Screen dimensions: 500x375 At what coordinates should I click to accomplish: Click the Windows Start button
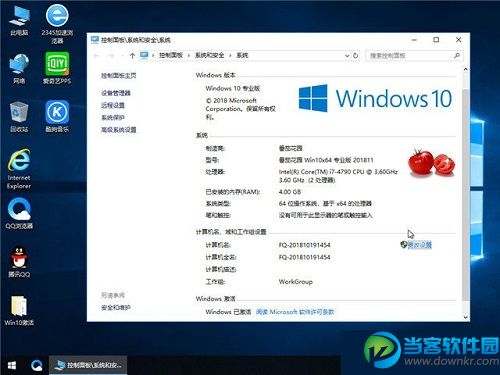click(x=12, y=365)
